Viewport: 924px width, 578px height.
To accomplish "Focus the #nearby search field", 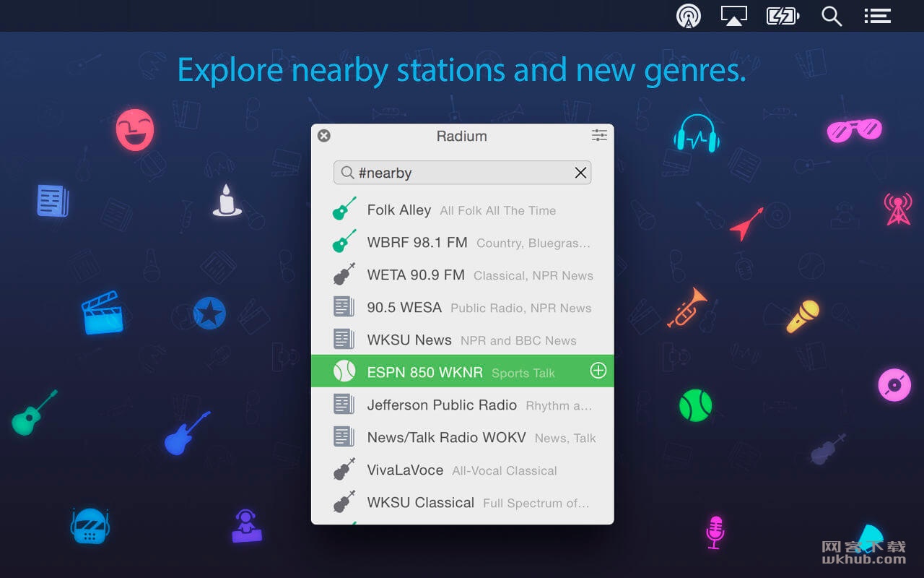I will pos(462,173).
